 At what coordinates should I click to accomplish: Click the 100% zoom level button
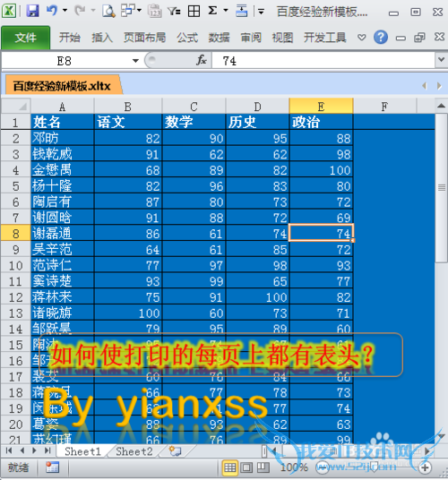point(294,467)
